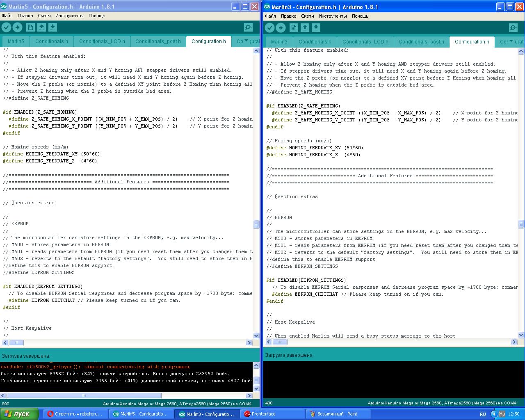Switch to Conditionals.h tab in Marlin3 window
The image size is (525, 420).
coord(315,42)
